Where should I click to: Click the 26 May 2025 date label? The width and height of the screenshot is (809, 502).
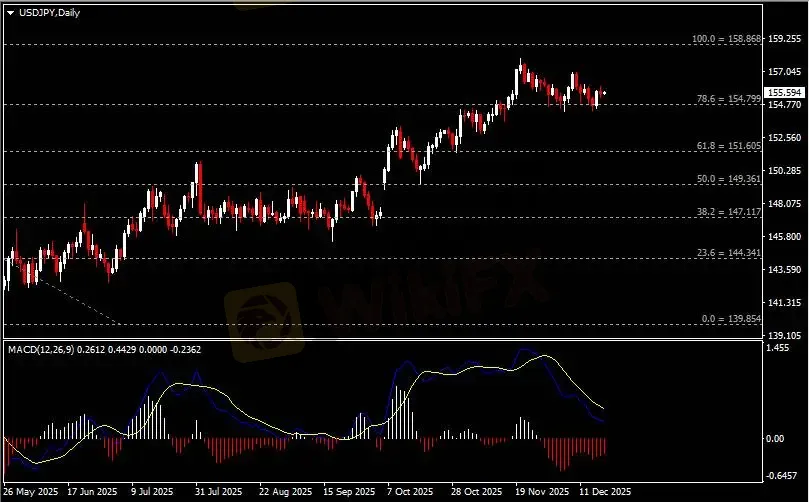point(31,492)
